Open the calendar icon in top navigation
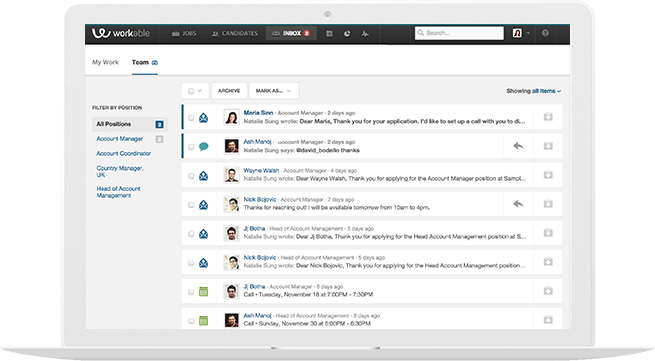This screenshot has height=361, width=655. (x=329, y=33)
